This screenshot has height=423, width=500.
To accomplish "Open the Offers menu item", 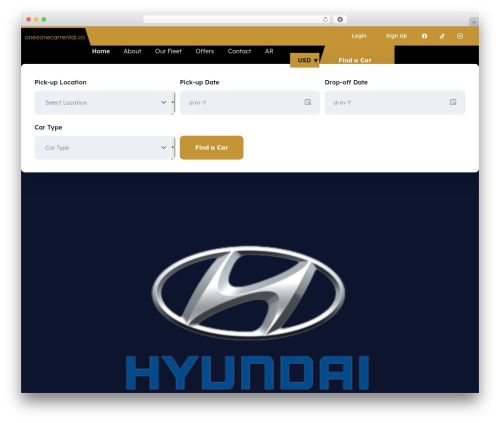I will (205, 51).
